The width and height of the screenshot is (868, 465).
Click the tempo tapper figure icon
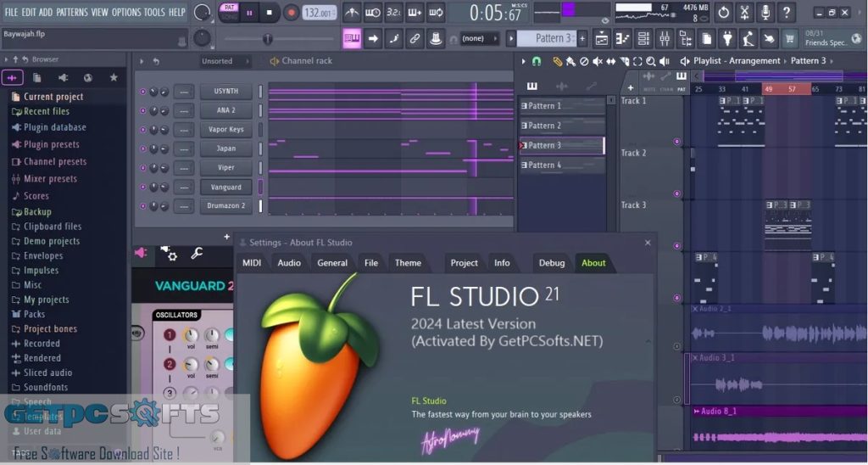748,38
